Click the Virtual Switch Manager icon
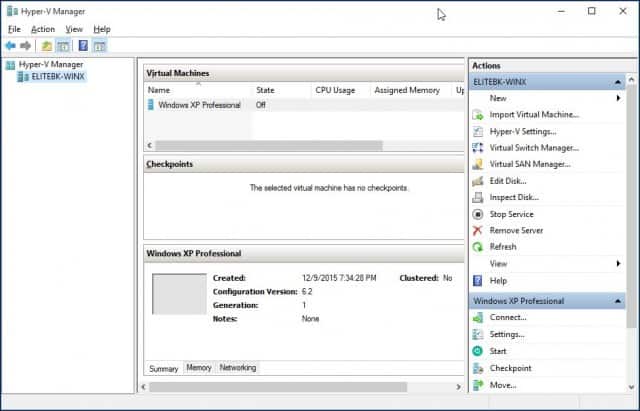 pos(478,148)
